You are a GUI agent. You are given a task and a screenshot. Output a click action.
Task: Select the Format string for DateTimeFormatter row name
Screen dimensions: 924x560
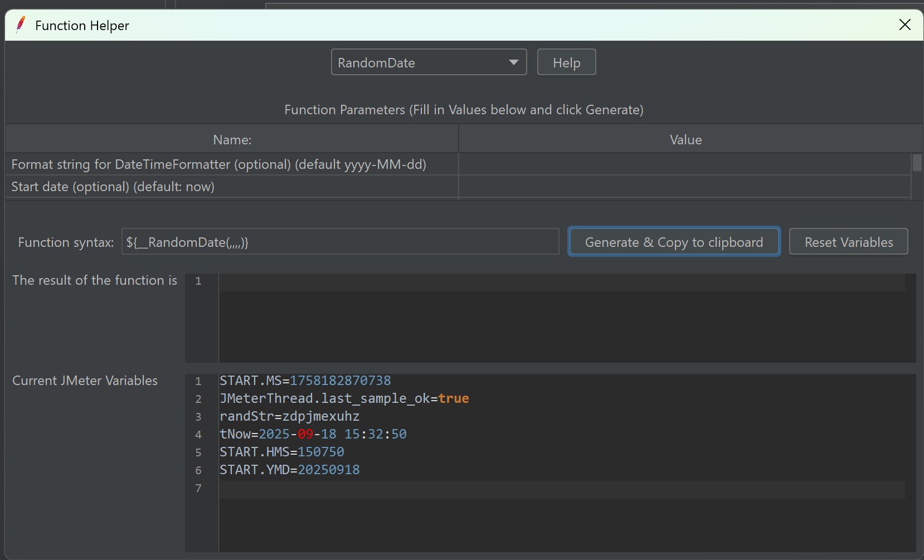219,164
